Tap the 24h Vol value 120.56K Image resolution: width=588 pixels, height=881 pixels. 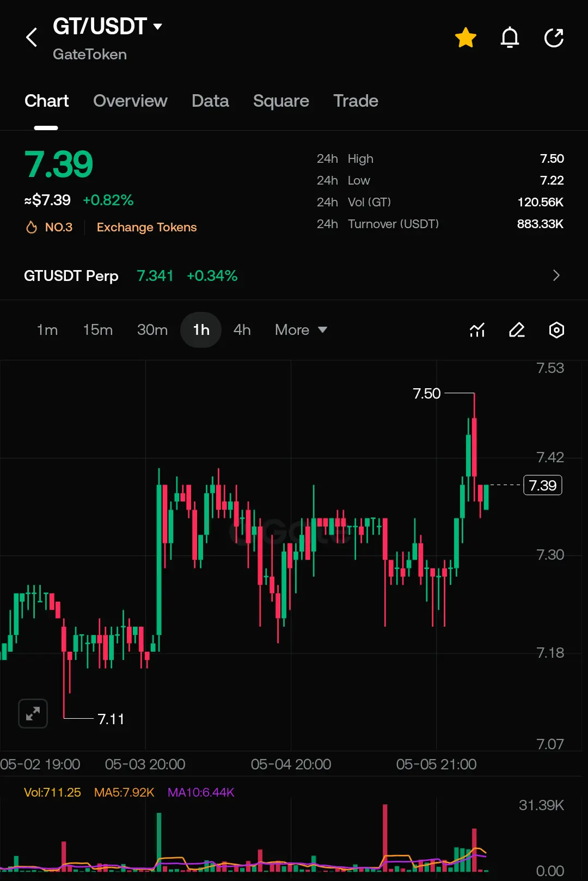[540, 202]
